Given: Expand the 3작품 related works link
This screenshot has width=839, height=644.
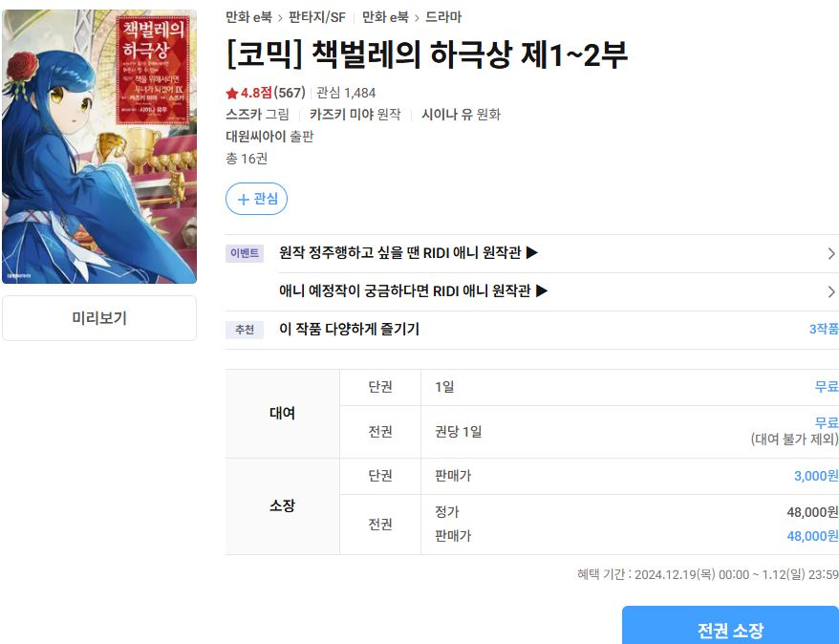Looking at the screenshot, I should point(824,329).
